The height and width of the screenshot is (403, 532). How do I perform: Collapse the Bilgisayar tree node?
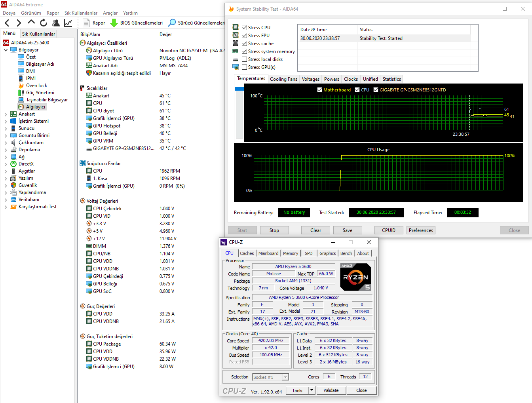[x=6, y=50]
